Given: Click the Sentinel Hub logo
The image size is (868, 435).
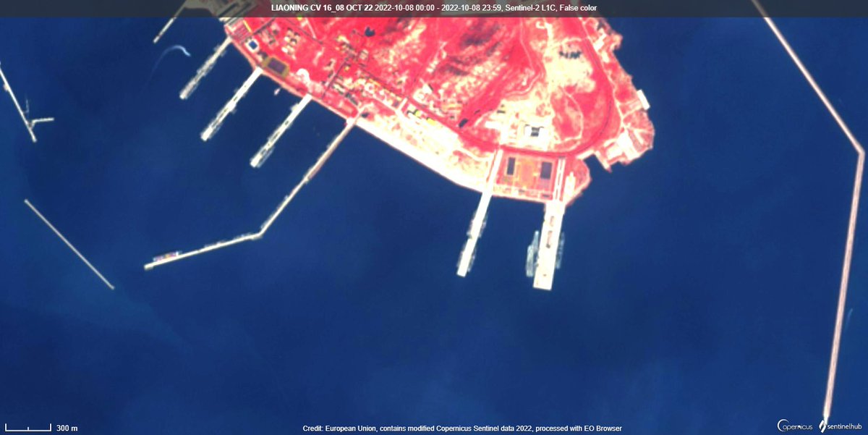Looking at the screenshot, I should 841,426.
